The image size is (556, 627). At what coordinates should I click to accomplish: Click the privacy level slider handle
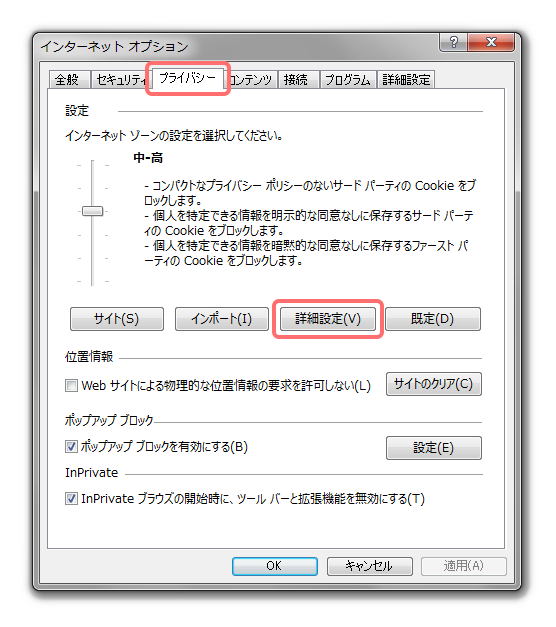[92, 211]
